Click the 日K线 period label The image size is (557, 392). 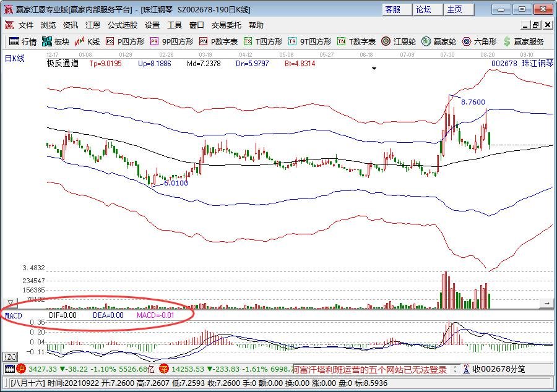[15, 58]
